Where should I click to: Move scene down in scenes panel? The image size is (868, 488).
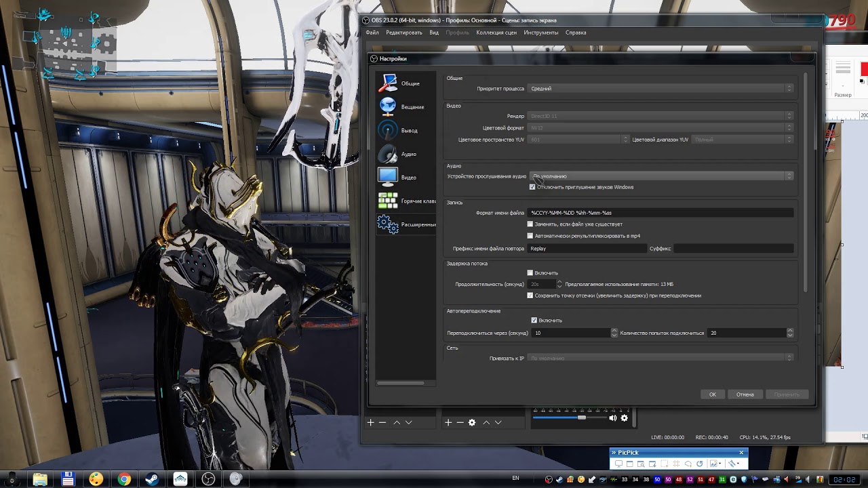coord(408,422)
